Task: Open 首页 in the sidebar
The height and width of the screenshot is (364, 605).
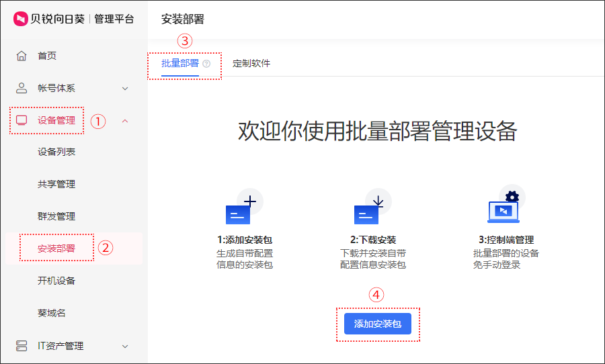Action: [x=47, y=56]
